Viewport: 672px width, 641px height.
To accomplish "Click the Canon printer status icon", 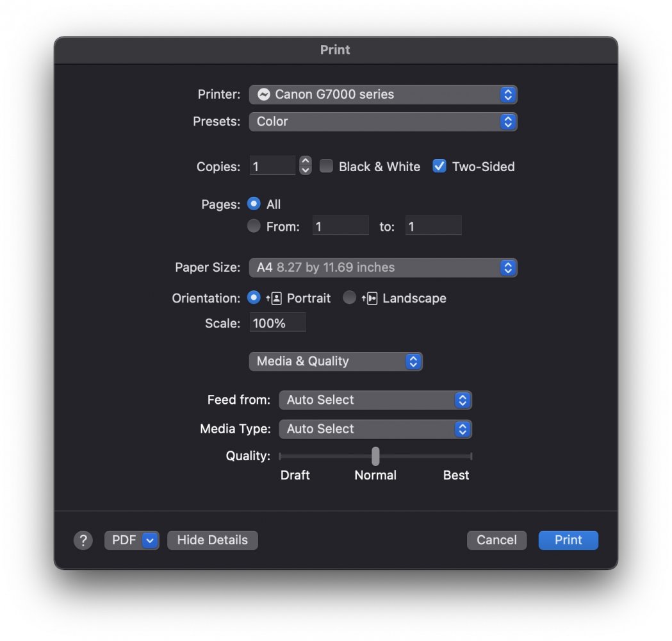I will point(263,94).
